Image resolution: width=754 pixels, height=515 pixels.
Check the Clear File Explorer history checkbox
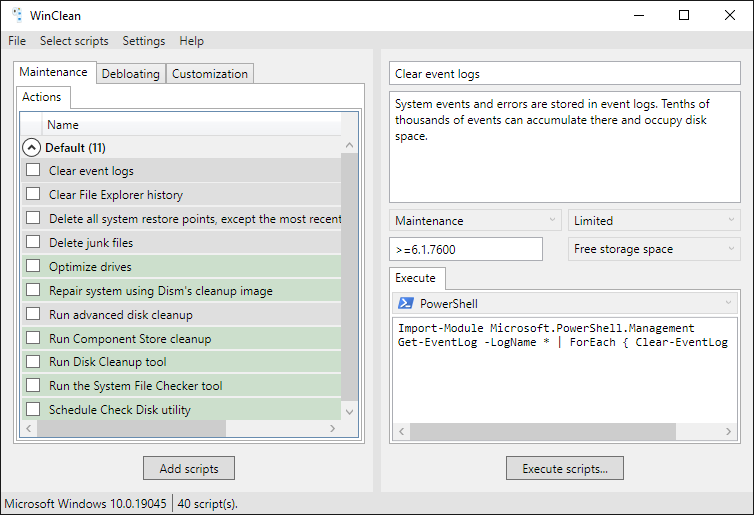33,194
